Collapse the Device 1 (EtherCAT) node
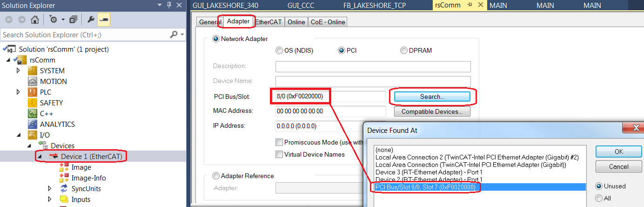Viewport: 644px width, 207px height. click(x=40, y=157)
